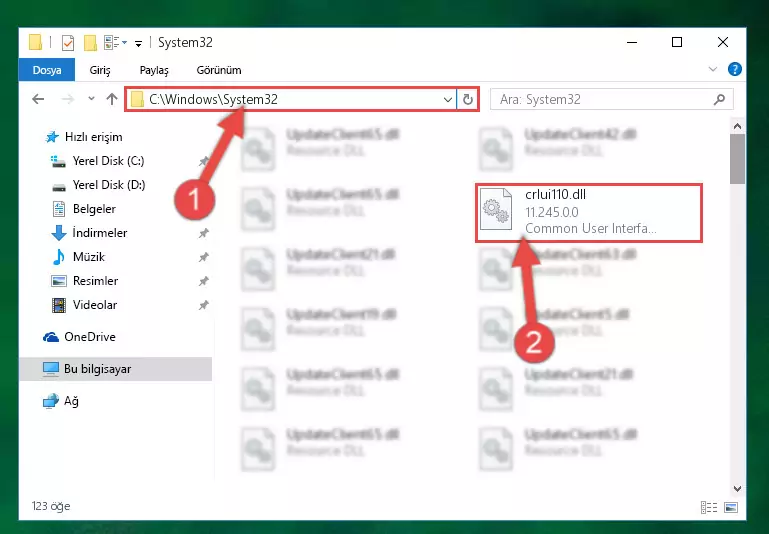The width and height of the screenshot is (769, 534).
Task: Click the vertical scrollbar thumb
Action: pos(737,159)
